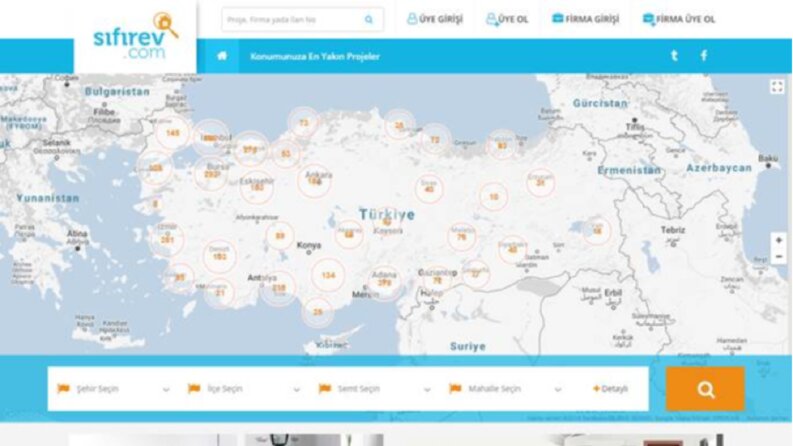Click map cluster 25 near Cyprus
The height and width of the screenshot is (446, 793).
[318, 313]
